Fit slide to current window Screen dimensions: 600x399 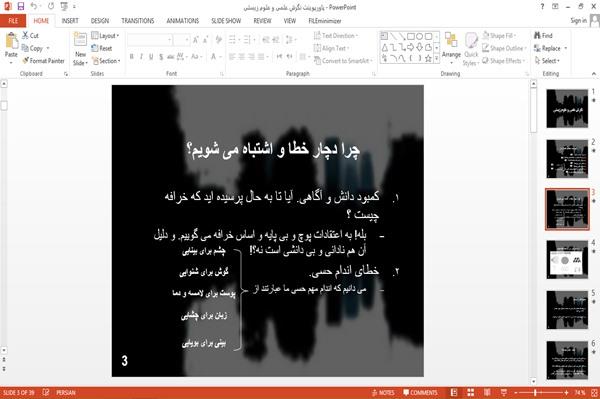point(595,392)
